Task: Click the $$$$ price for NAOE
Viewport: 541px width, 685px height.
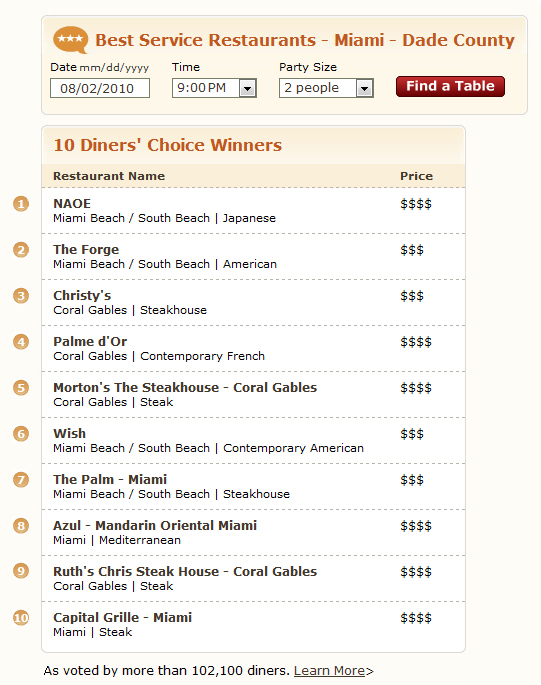Action: point(416,204)
